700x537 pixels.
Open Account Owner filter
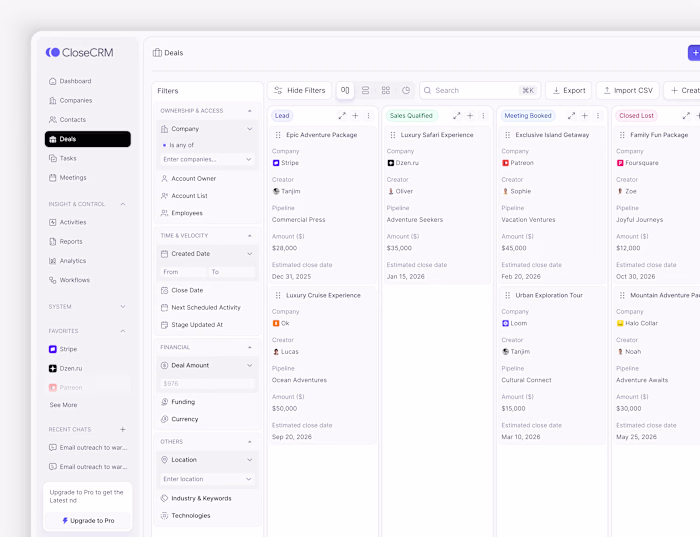pyautogui.click(x=208, y=179)
